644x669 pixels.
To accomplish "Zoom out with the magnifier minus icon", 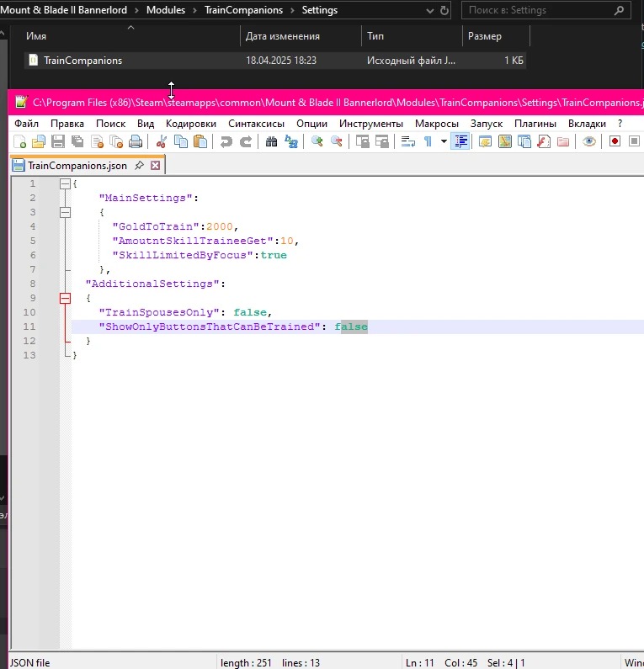I will pyautogui.click(x=336, y=141).
